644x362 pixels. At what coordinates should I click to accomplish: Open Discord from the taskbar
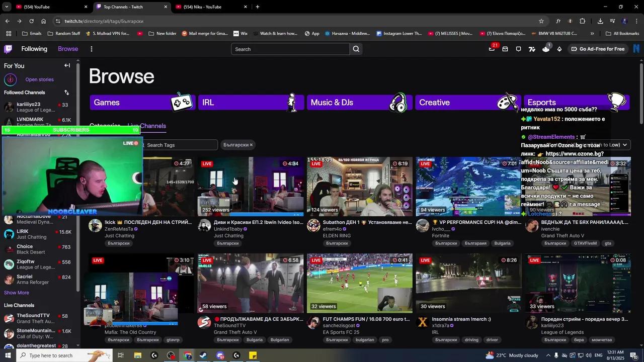(220, 355)
